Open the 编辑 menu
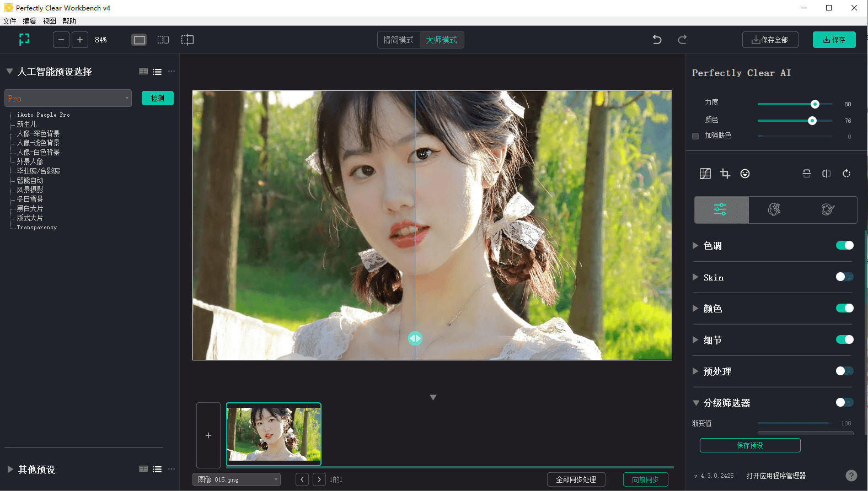The width and height of the screenshot is (868, 491). click(30, 21)
